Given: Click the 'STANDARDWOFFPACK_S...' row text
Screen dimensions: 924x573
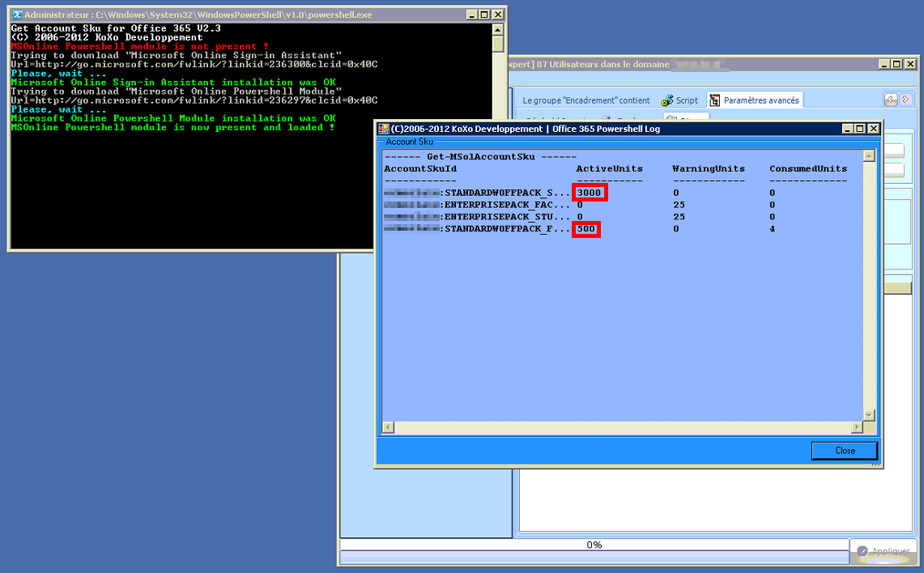Looking at the screenshot, I should coord(508,193).
